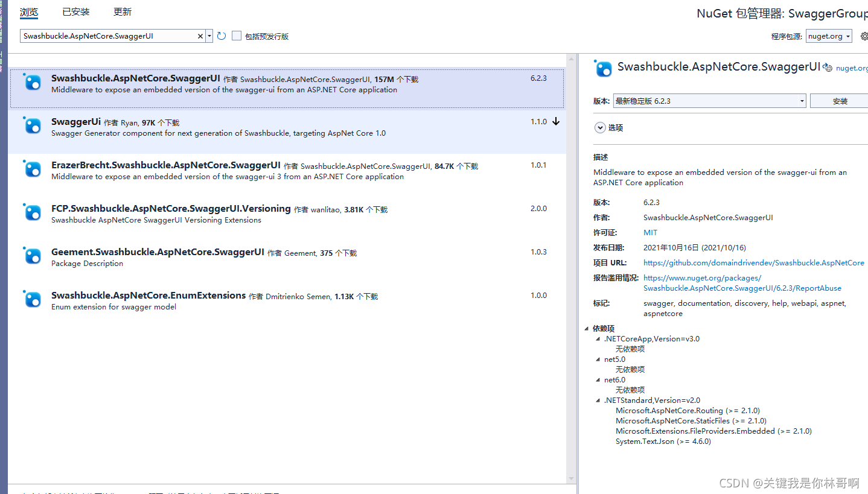Screen dimensions: 868x494
Task: Click version 1.0.0 of EnumExtensions package
Action: coord(538,296)
